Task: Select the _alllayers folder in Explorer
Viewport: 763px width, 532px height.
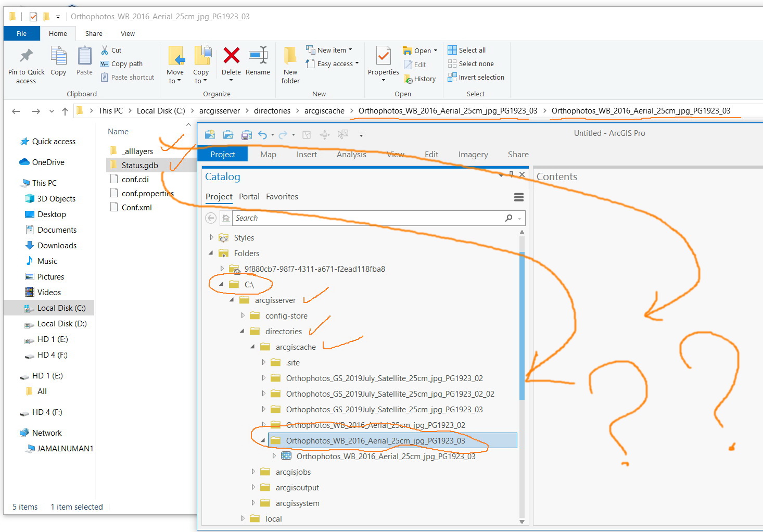Action: [x=137, y=151]
